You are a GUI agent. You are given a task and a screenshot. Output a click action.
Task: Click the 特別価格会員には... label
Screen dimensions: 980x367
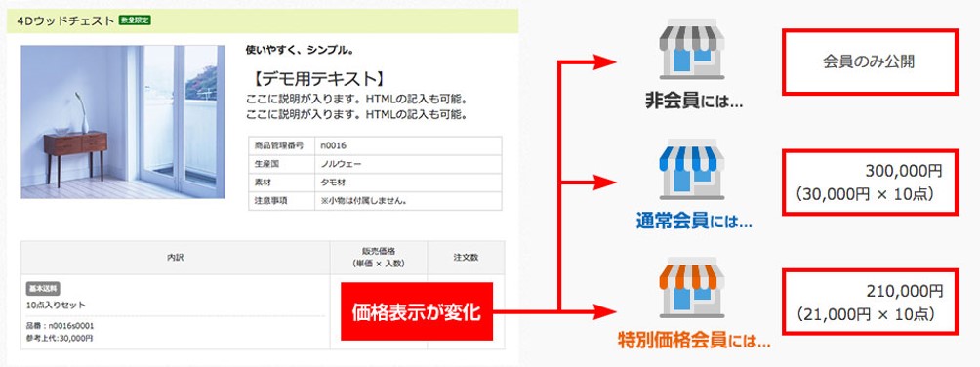(x=694, y=341)
